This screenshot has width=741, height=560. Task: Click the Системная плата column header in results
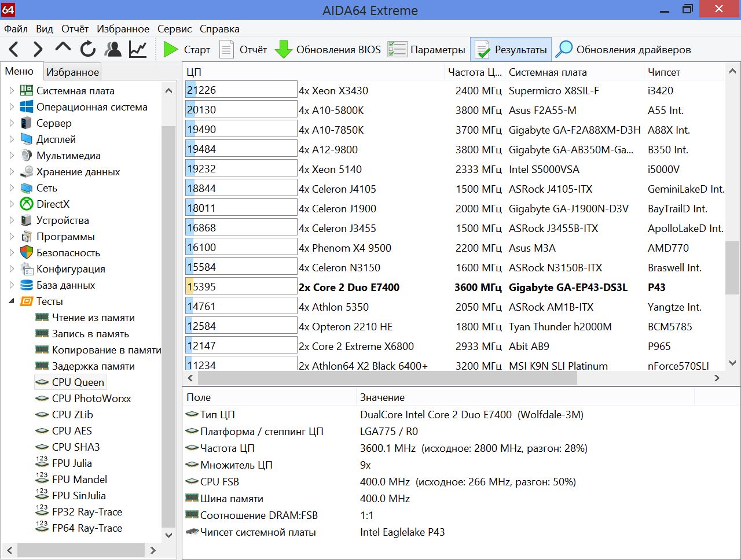(574, 72)
